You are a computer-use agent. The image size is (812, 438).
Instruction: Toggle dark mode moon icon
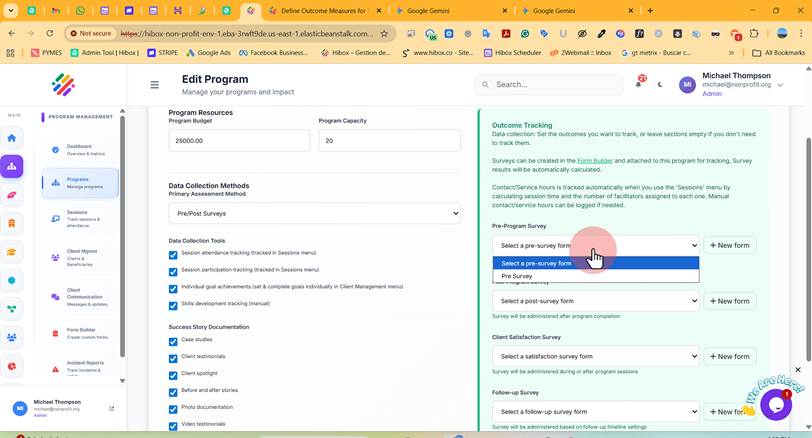coord(660,84)
